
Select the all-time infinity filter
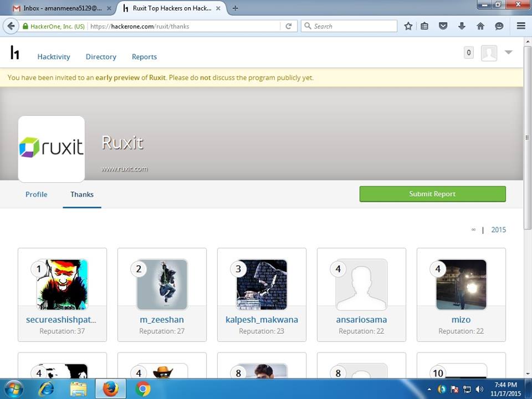tap(473, 229)
